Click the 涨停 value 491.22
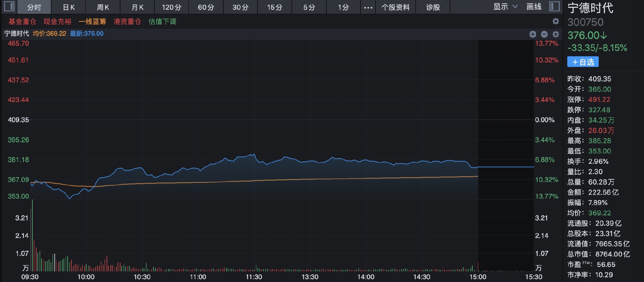The height and width of the screenshot is (282, 644). tap(599, 100)
